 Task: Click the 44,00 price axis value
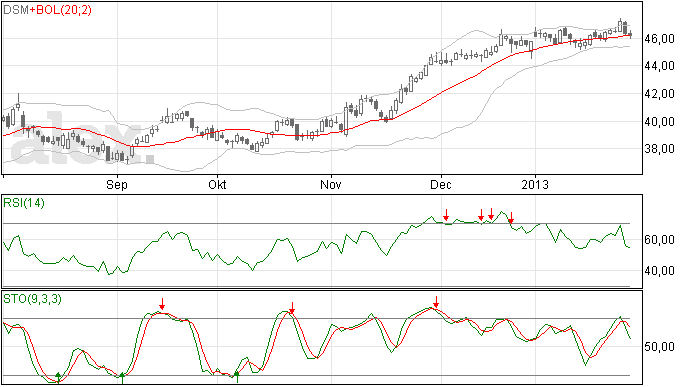tap(660, 66)
